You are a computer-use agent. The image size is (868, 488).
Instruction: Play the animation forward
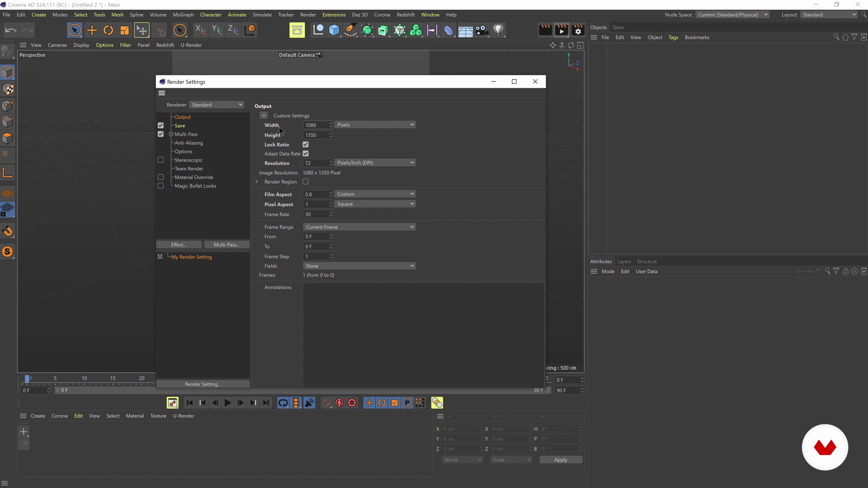(228, 403)
